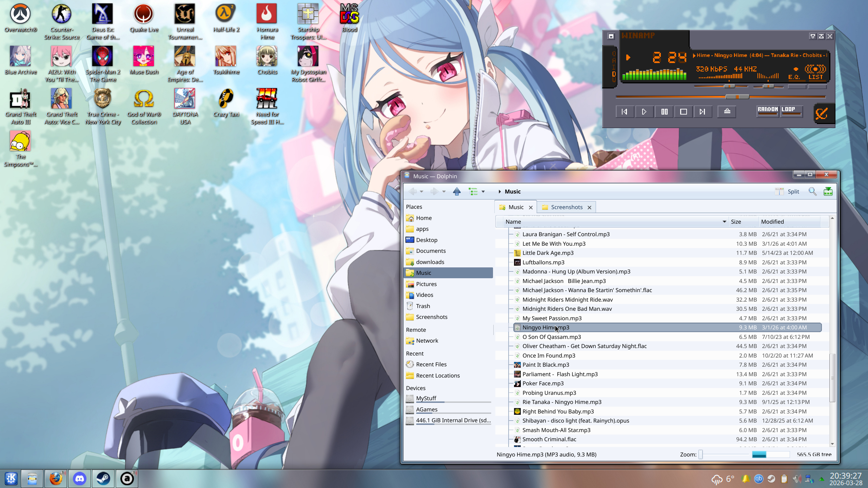
Task: Open Pictures in Places panel
Action: (426, 284)
